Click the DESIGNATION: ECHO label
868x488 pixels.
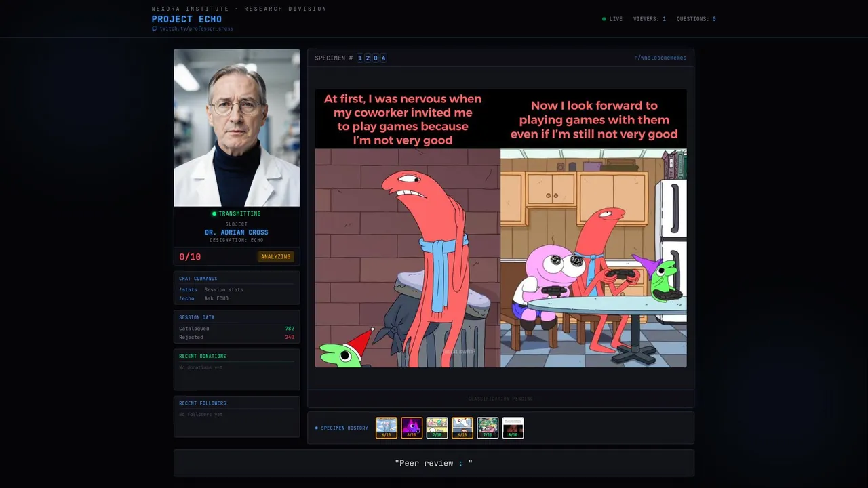coord(237,240)
